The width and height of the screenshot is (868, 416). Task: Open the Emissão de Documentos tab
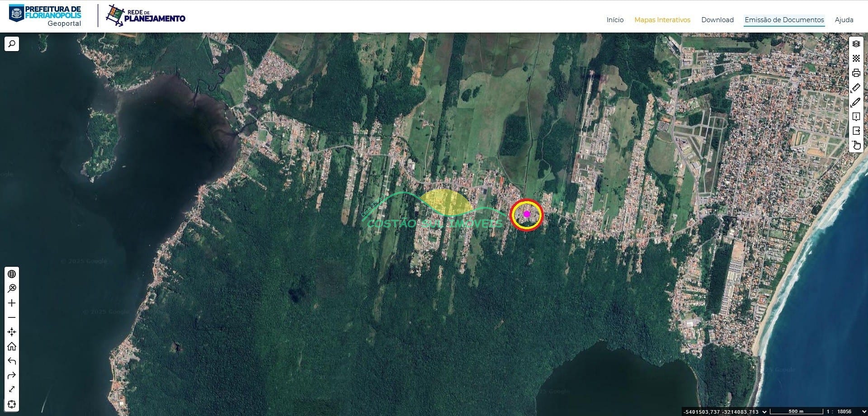[x=784, y=20]
